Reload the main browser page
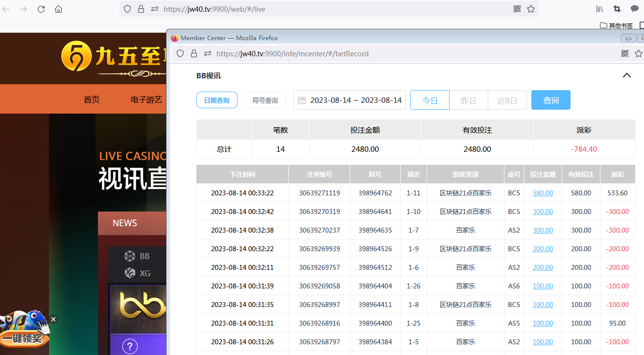644x355 pixels. pyautogui.click(x=41, y=9)
